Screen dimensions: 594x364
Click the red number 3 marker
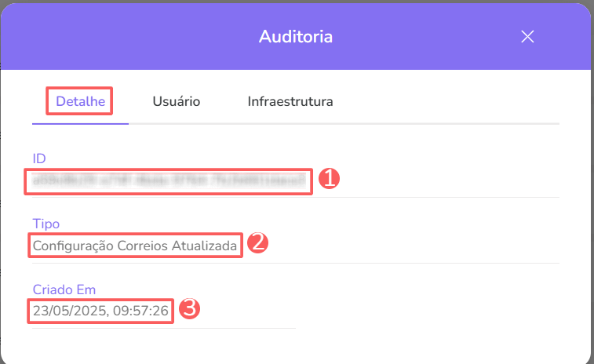pos(189,309)
